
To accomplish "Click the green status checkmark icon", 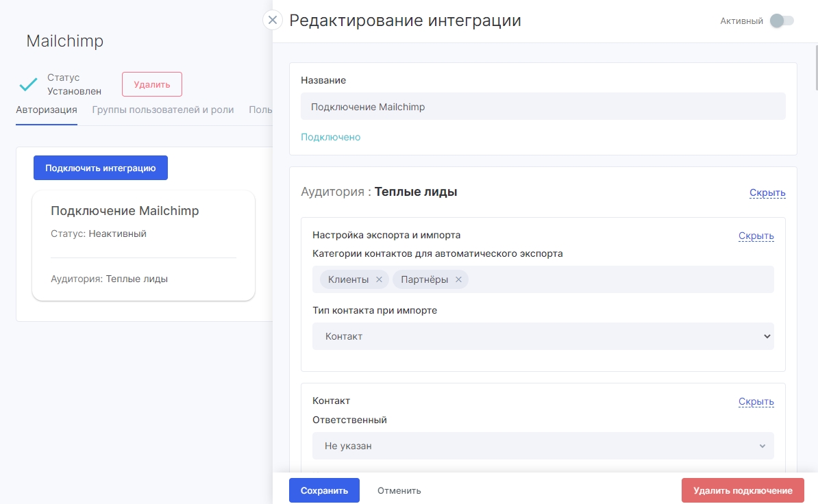I will [28, 84].
